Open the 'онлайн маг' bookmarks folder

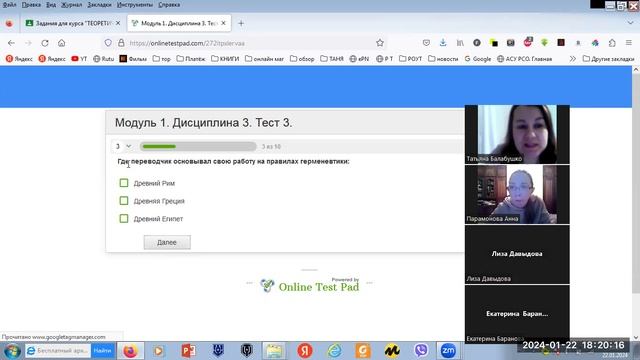[264, 59]
